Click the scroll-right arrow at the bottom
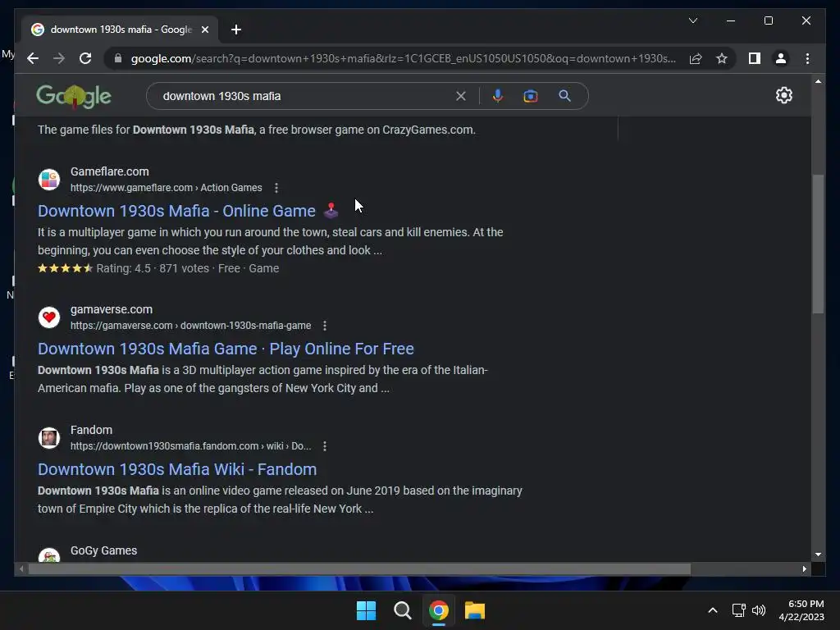This screenshot has height=630, width=840. pos(804,569)
